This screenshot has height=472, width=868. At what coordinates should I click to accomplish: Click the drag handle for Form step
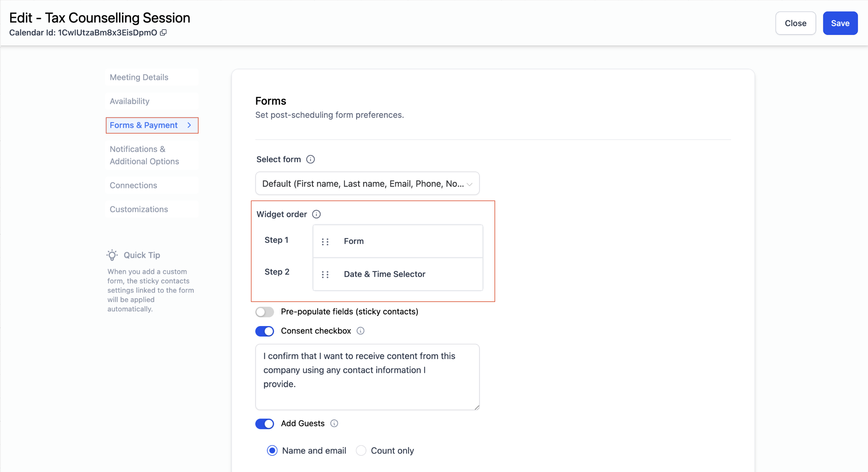pos(325,242)
